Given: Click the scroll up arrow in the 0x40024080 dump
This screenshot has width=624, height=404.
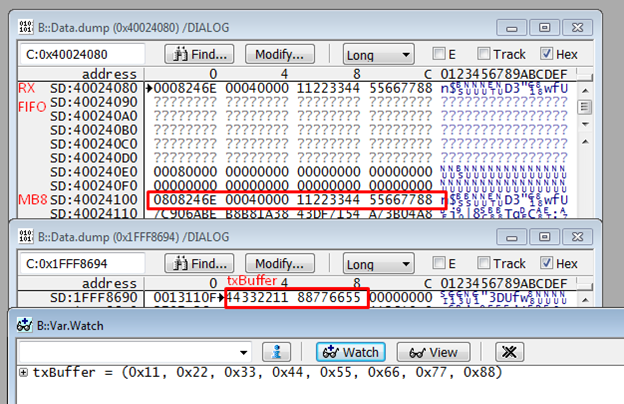Looking at the screenshot, I should pyautogui.click(x=585, y=91).
